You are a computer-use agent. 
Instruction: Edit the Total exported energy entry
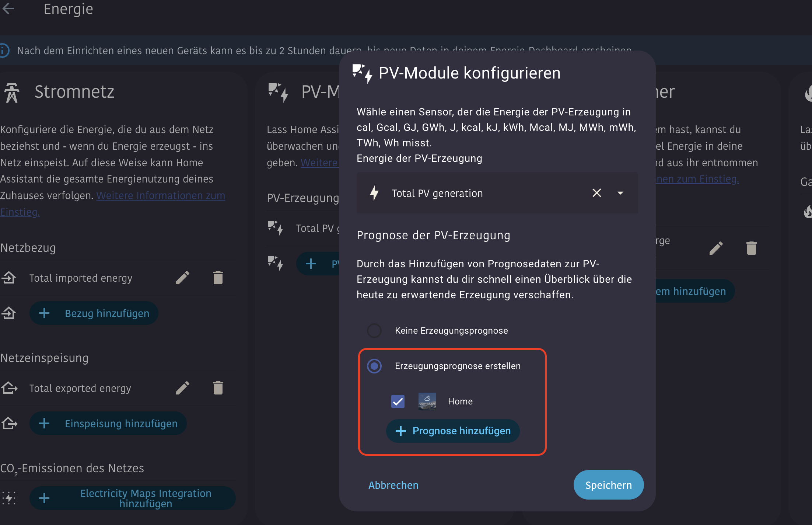tap(182, 388)
